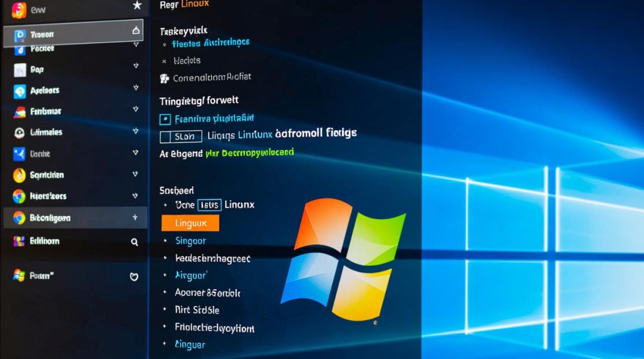
Task: Tick the checkbox left of Slon
Action: pyautogui.click(x=165, y=137)
